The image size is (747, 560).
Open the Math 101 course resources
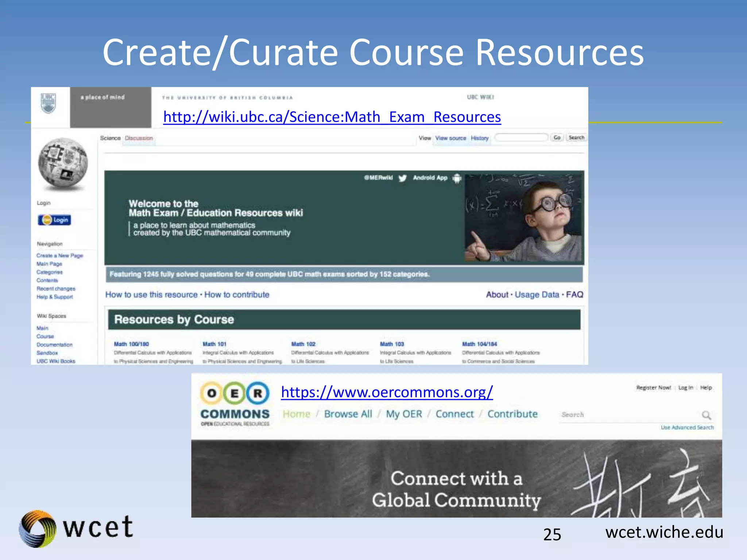214,344
